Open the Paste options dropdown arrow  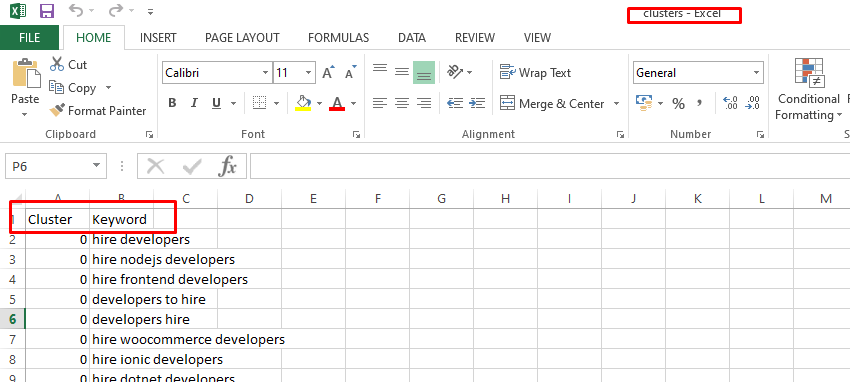[x=25, y=114]
